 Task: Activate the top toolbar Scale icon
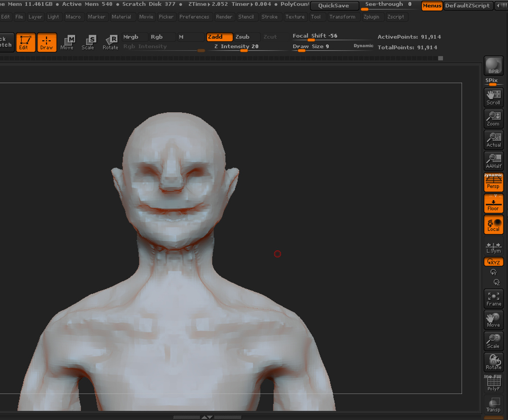click(88, 42)
